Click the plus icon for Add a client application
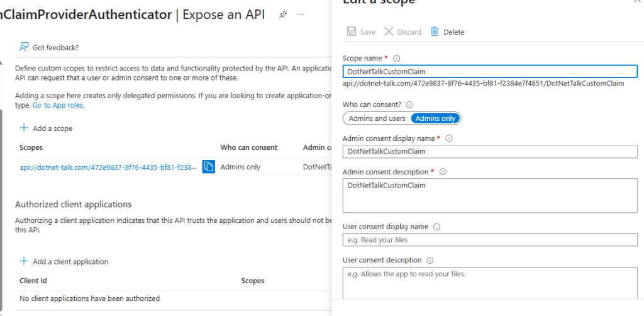This screenshot has height=316, width=644. 25,261
